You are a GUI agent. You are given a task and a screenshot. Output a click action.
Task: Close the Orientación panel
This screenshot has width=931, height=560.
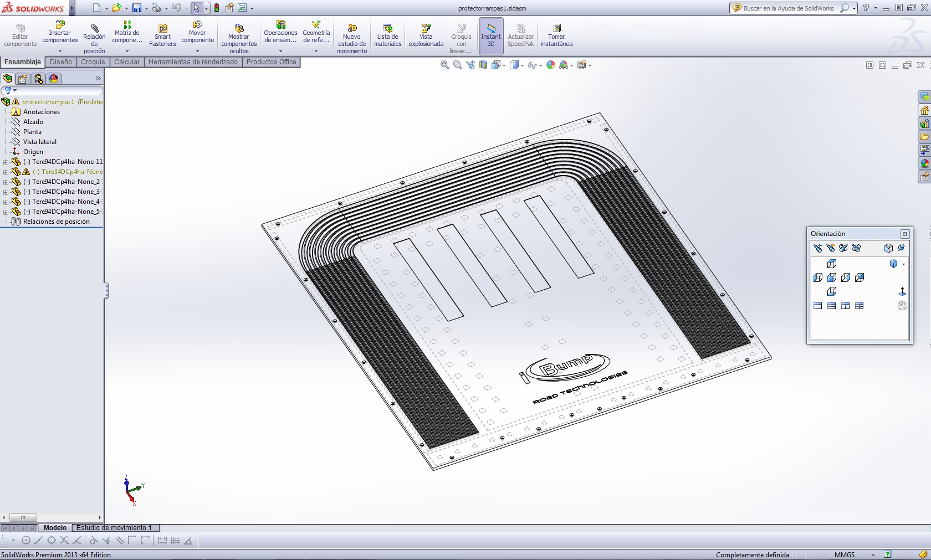pyautogui.click(x=905, y=234)
